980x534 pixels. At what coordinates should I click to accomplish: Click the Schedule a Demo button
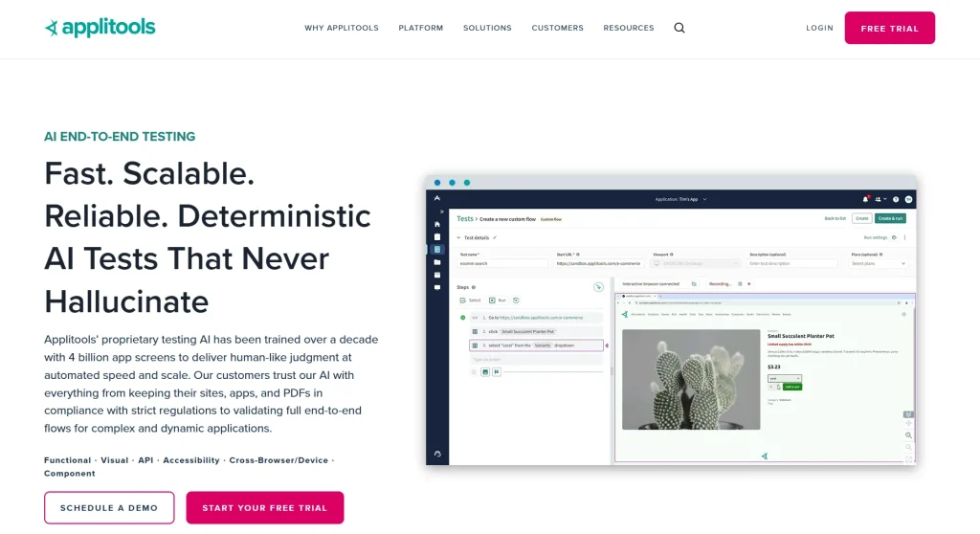coord(109,507)
